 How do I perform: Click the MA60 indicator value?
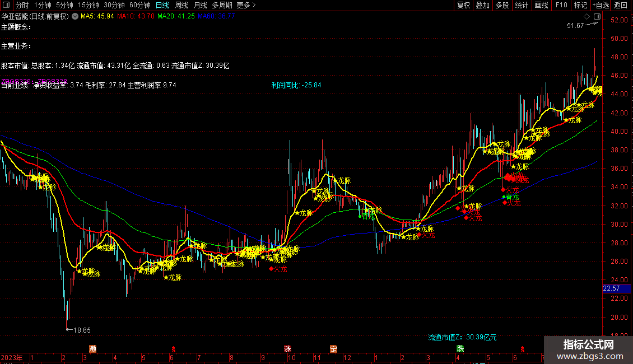coord(216,16)
